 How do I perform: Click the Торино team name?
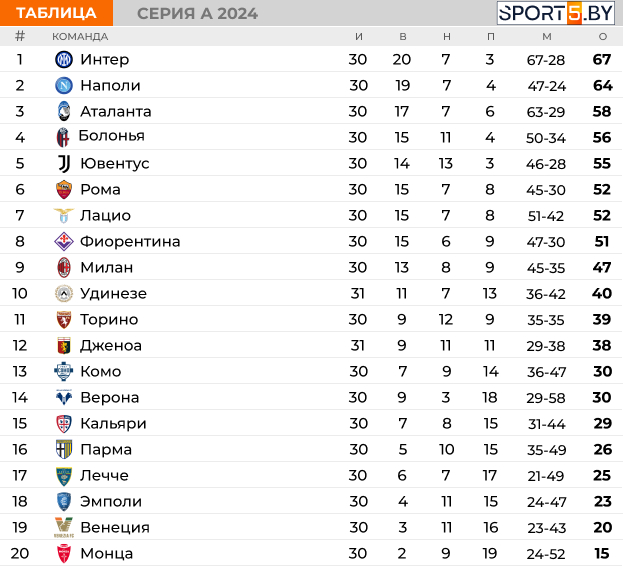(x=109, y=319)
